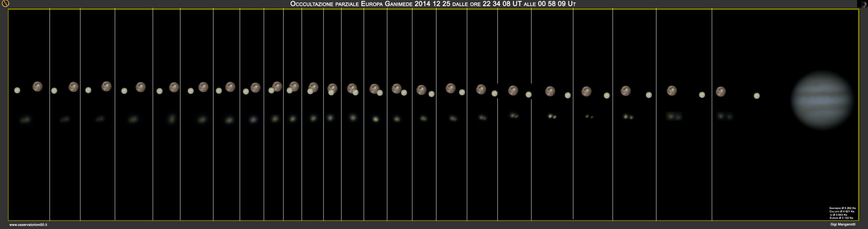Viewport: 868px width, 229px height.
Task: Click the last blurry telescope image before Jupiter
Action: 725,116
